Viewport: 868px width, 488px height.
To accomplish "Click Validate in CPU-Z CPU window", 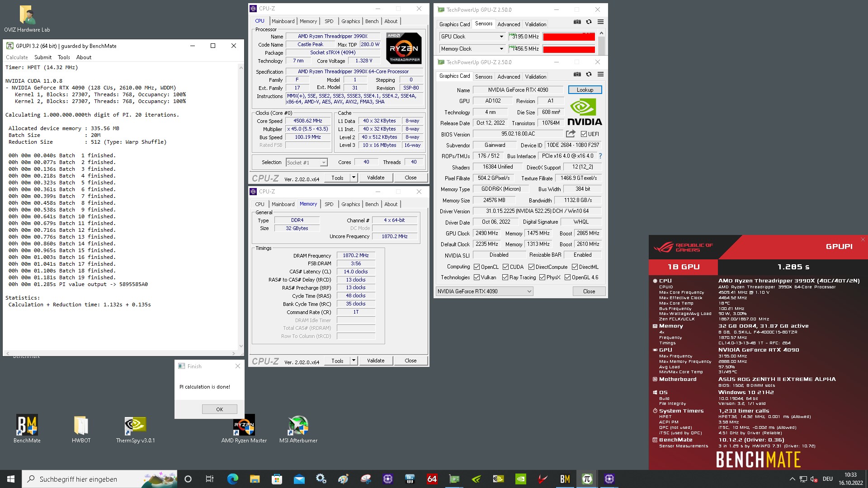I will tap(376, 178).
